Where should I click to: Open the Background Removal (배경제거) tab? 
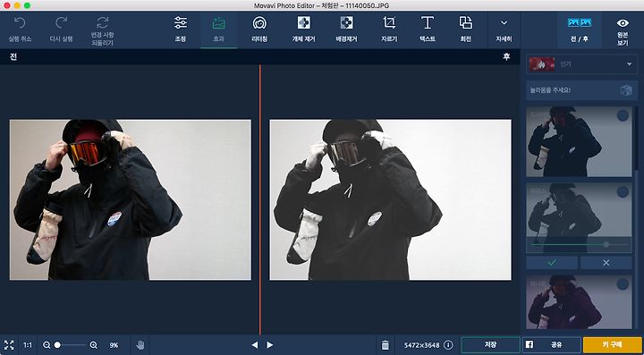(346, 30)
